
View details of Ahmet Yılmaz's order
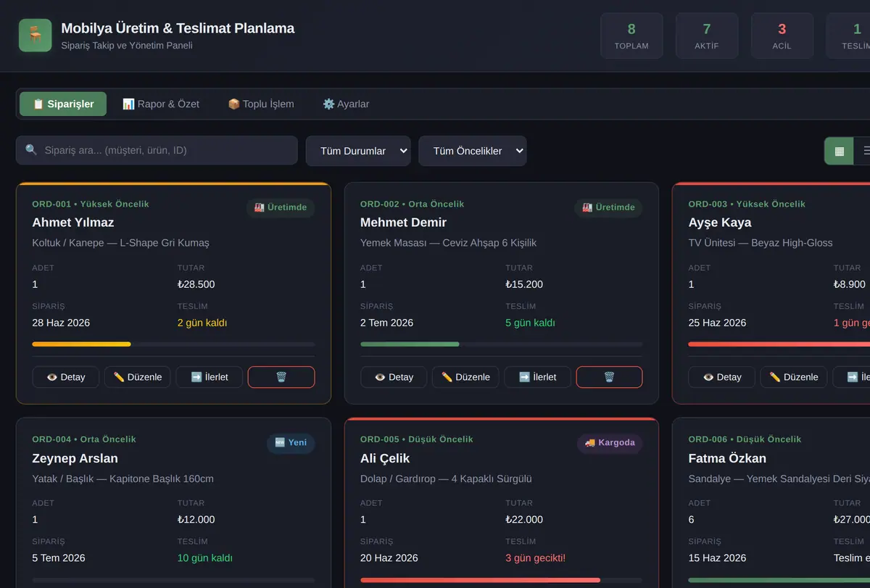tap(65, 377)
